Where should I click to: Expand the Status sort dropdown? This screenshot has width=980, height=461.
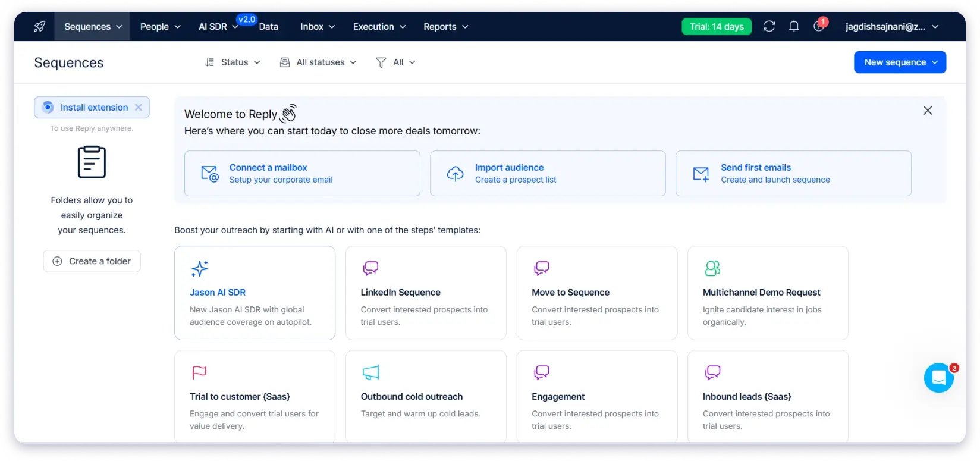[x=233, y=62]
